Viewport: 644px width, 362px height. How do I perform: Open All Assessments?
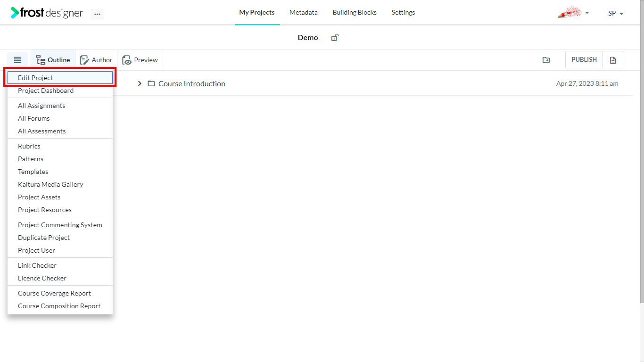[60, 131]
